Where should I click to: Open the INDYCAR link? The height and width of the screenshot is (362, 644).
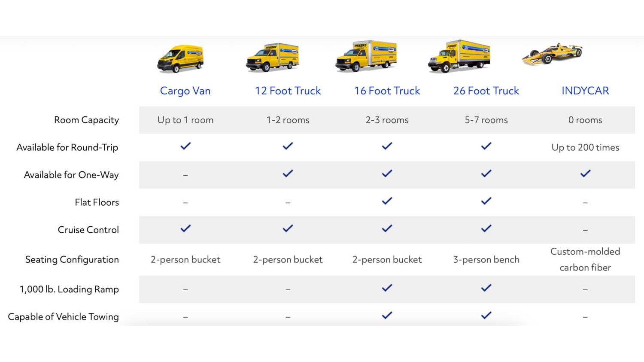[585, 91]
